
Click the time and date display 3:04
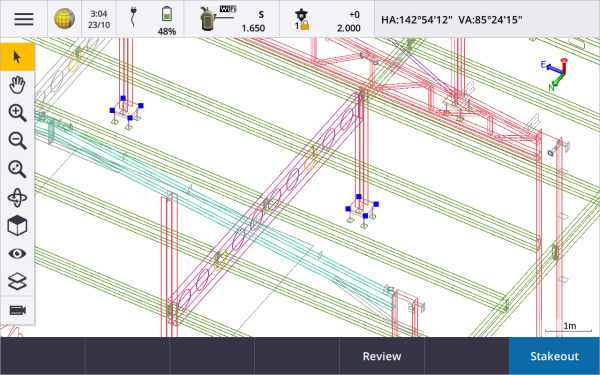pyautogui.click(x=99, y=19)
